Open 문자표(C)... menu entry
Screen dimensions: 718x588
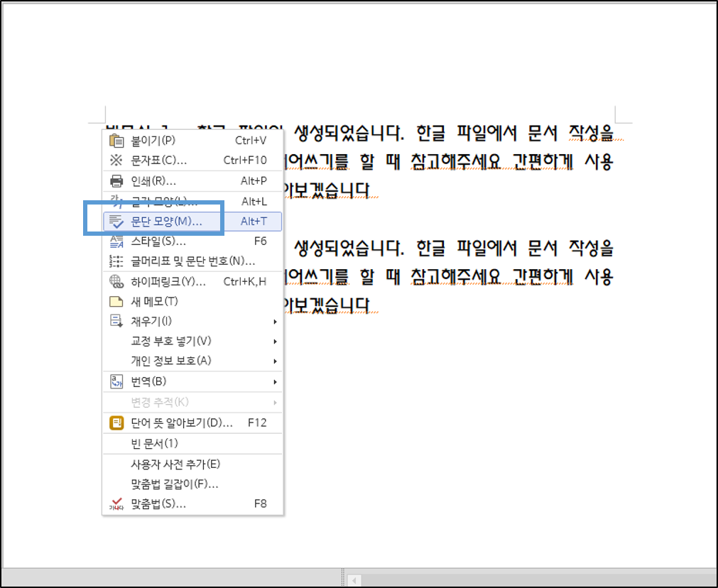192,160
